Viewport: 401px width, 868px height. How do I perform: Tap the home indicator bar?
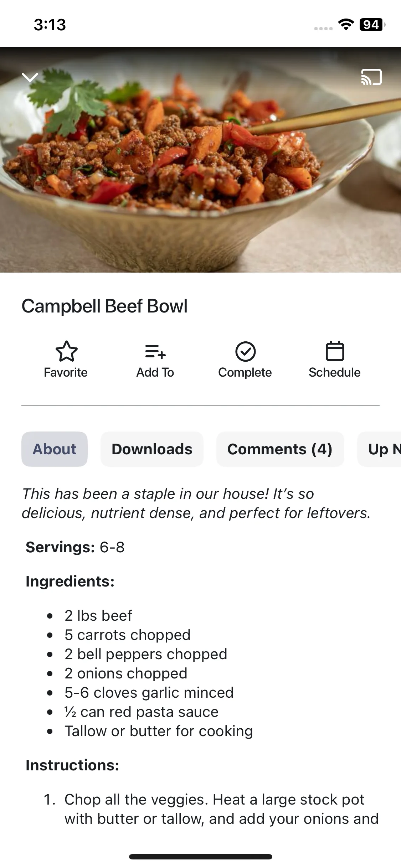[200, 857]
